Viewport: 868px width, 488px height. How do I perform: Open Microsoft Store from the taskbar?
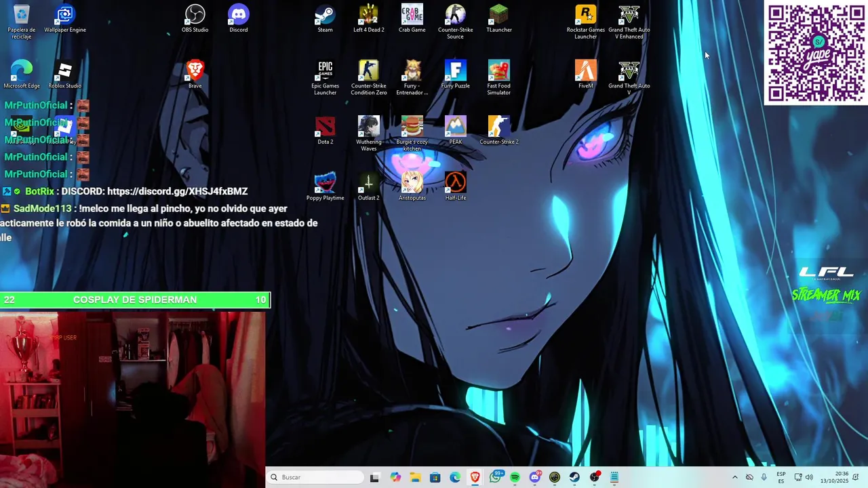click(x=435, y=477)
